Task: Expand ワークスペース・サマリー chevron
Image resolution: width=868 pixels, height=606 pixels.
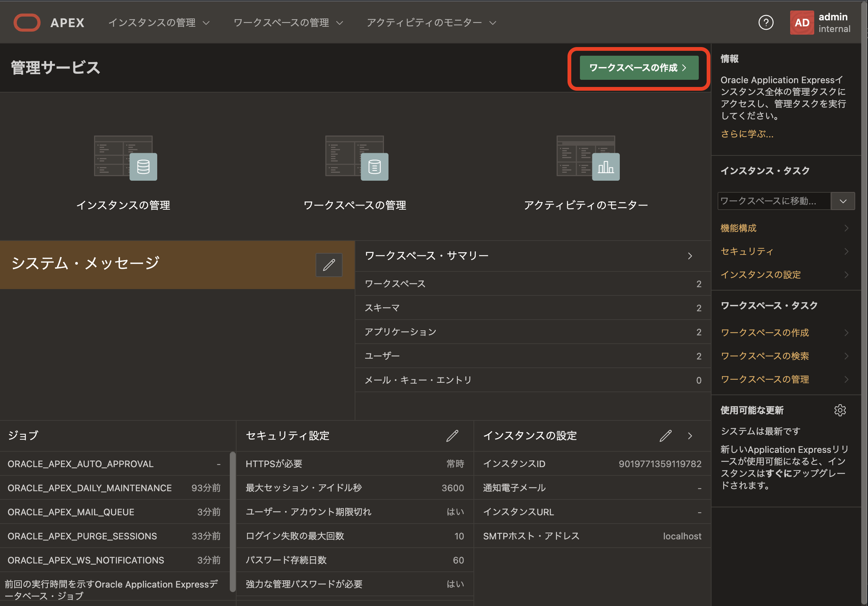Action: point(690,256)
